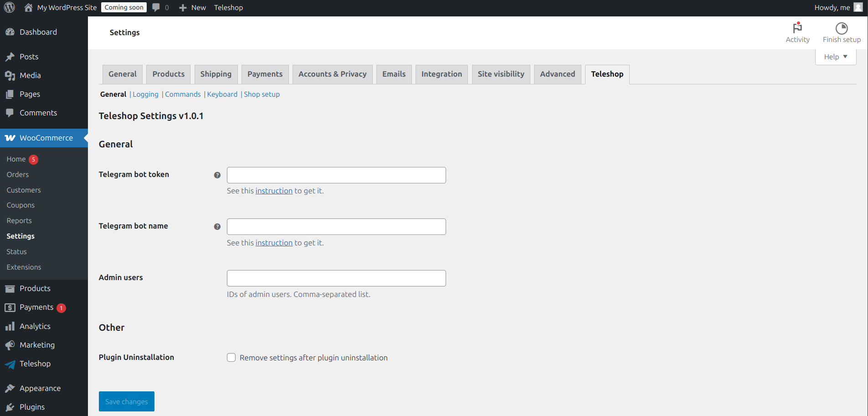Click the WordPress logo icon
The height and width of the screenshot is (416, 868).
tap(10, 7)
